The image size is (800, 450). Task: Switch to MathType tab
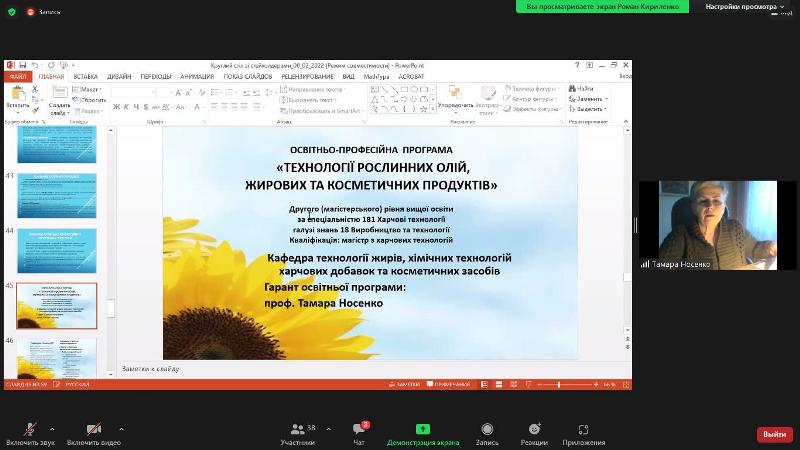click(376, 77)
